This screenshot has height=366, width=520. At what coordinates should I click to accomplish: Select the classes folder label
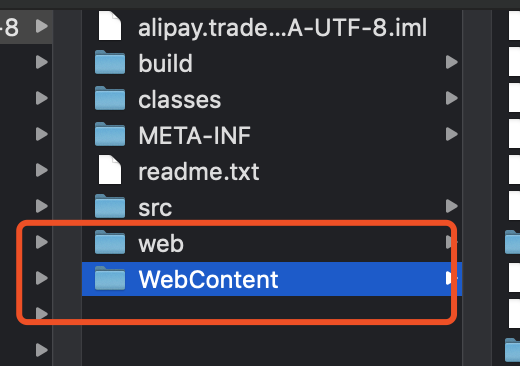point(180,100)
